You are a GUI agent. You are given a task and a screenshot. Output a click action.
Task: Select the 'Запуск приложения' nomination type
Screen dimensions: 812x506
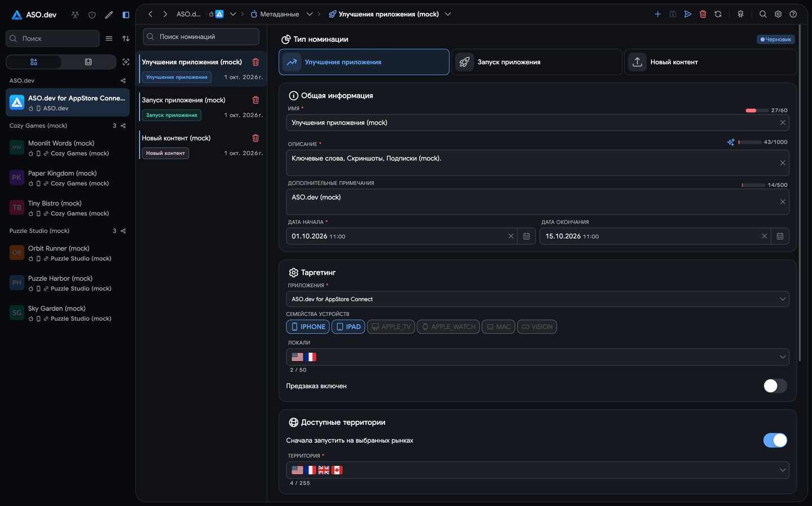[537, 62]
